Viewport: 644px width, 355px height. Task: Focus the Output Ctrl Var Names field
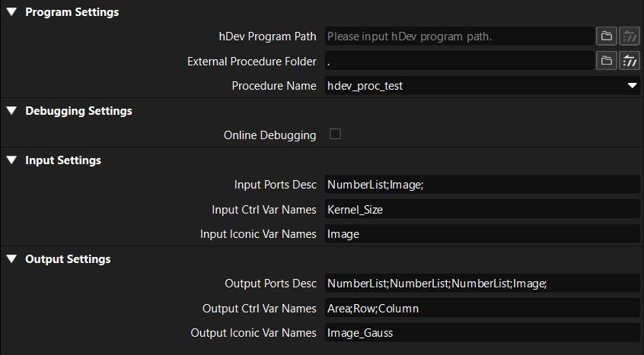(481, 308)
